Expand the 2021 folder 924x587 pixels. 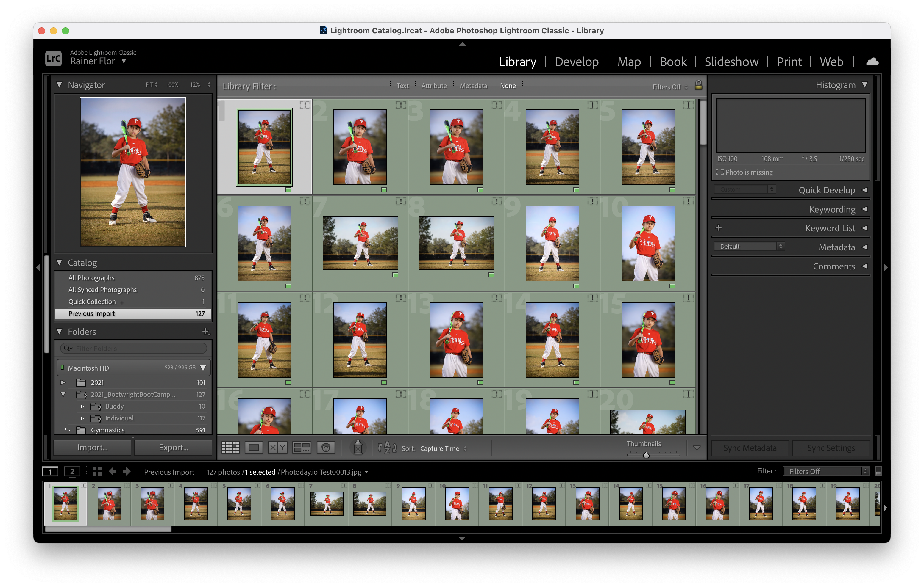tap(63, 382)
